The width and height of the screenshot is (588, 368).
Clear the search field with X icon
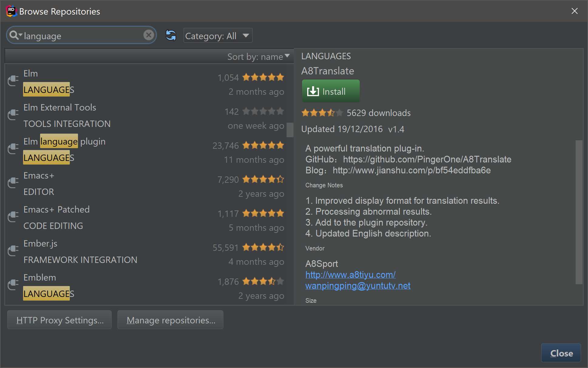tap(148, 35)
